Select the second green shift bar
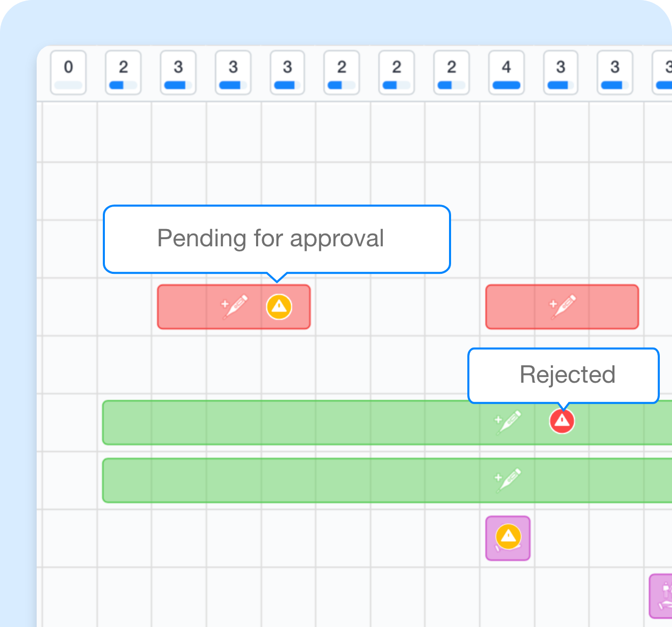The image size is (672, 627). point(280,479)
